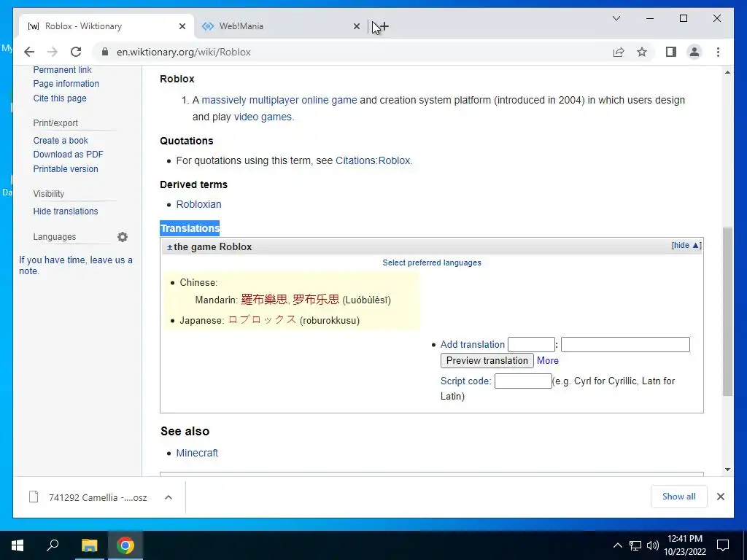Focus the Script code input field
The height and width of the screenshot is (560, 747).
tap(523, 381)
